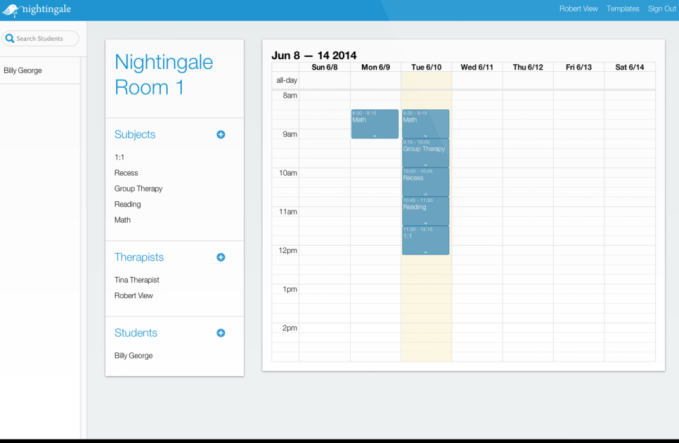The width and height of the screenshot is (679, 443).
Task: Open Robert View therapist entry
Action: (x=133, y=296)
